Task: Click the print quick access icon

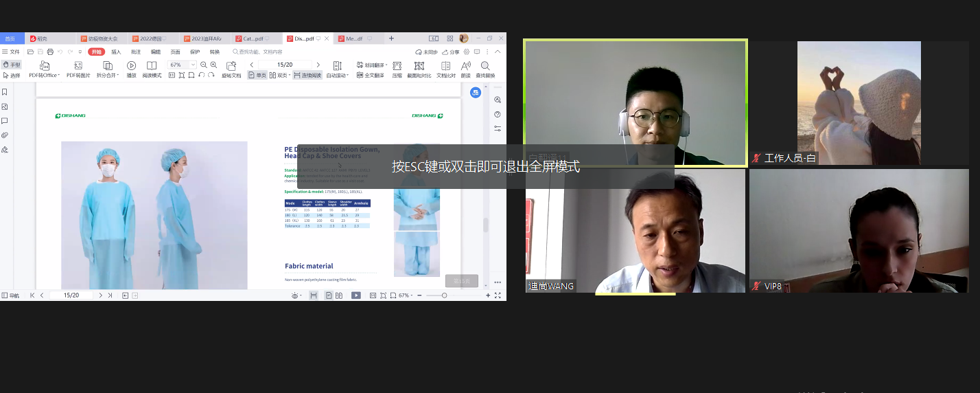Action: [50, 52]
